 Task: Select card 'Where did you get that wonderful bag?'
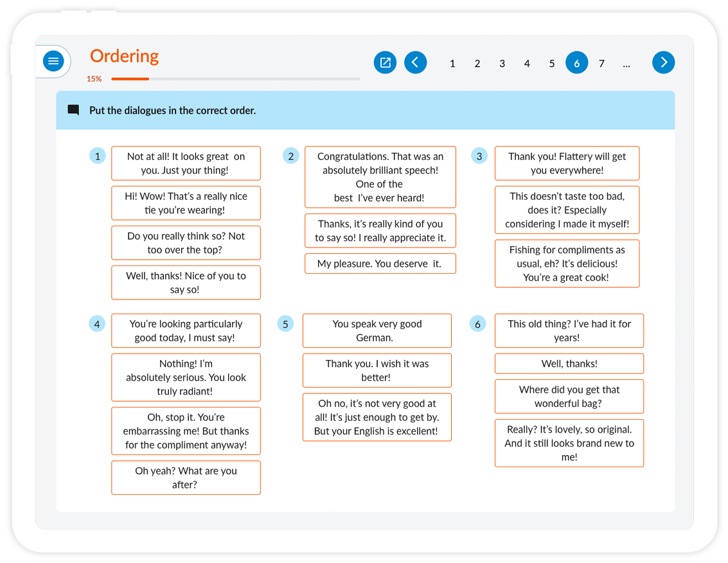pos(569,397)
